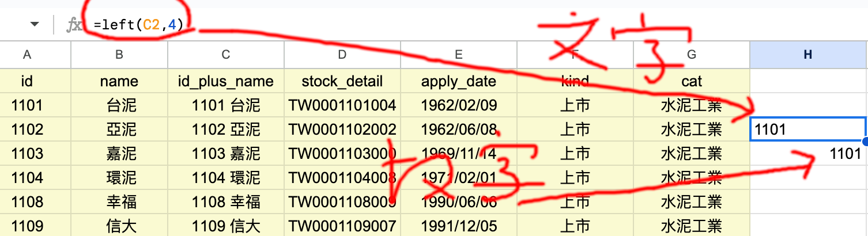Select the apply_date header cell

pyautogui.click(x=458, y=81)
